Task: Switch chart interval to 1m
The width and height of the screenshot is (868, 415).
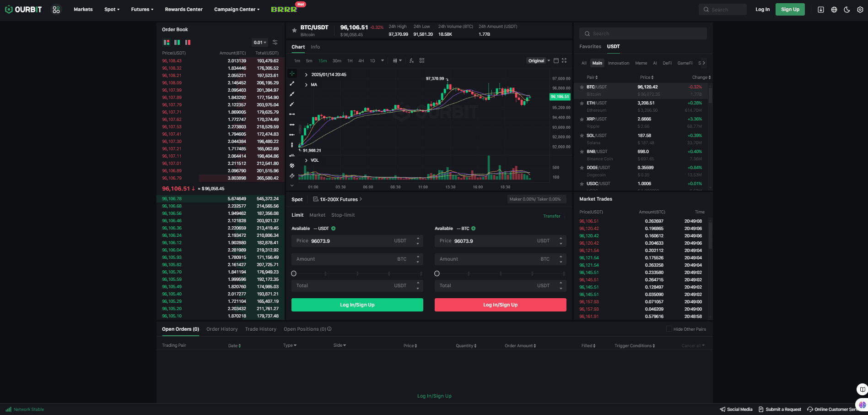Action: [297, 61]
